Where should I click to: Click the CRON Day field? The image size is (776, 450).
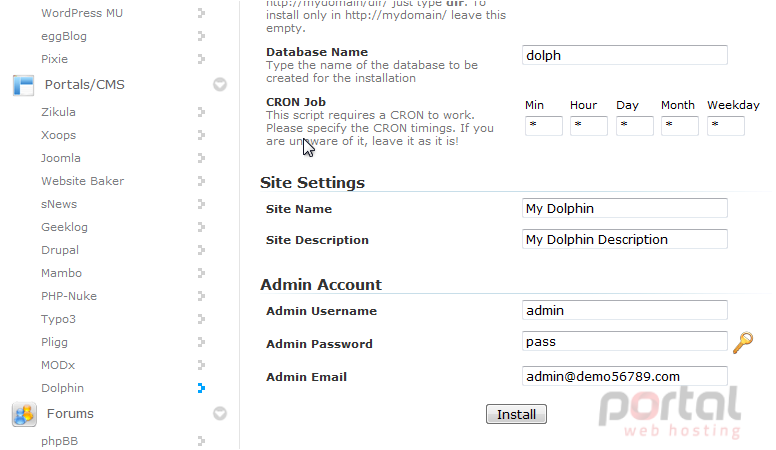point(634,126)
